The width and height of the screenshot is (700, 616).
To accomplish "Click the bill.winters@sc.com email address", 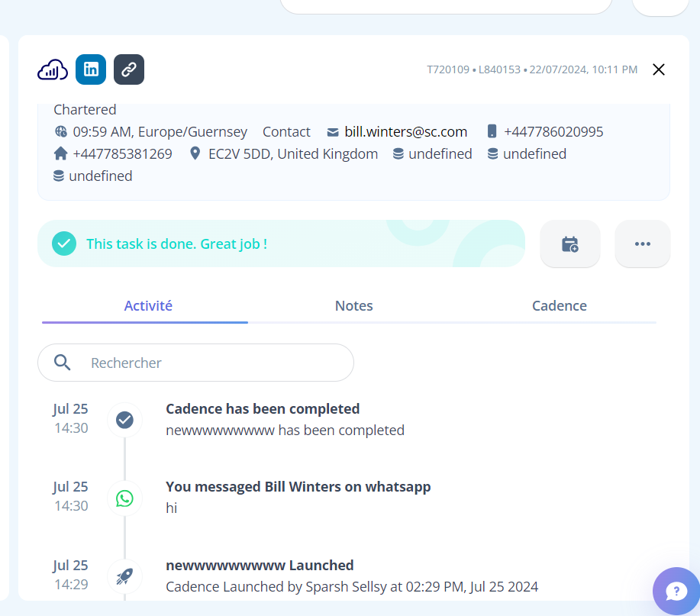I will point(406,132).
